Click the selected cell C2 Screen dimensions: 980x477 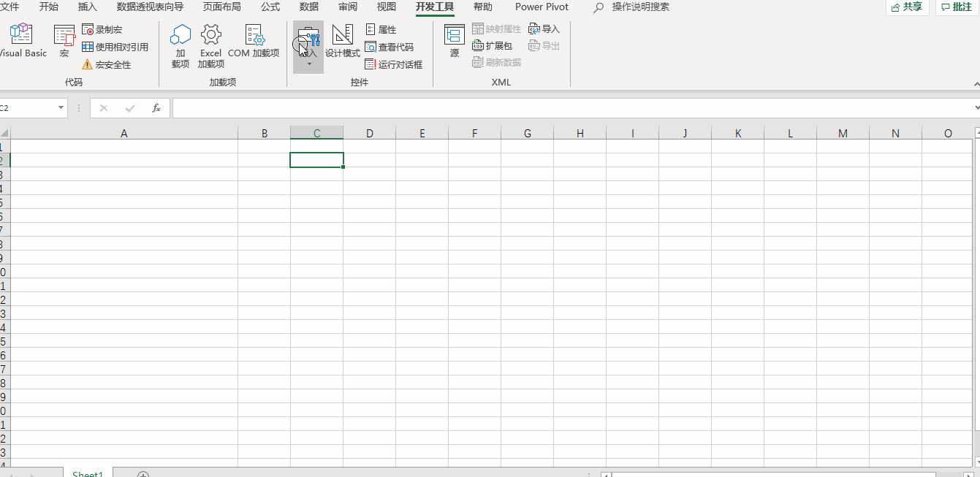[316, 160]
